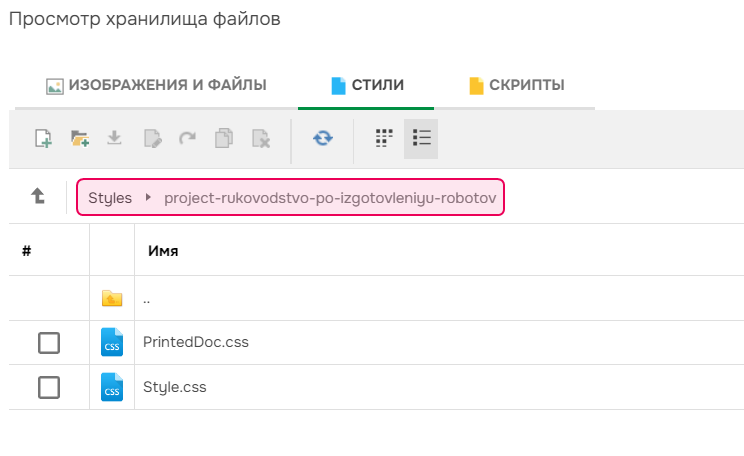Switch to list view mode
Screen dimensions: 744x456
[x=421, y=138]
